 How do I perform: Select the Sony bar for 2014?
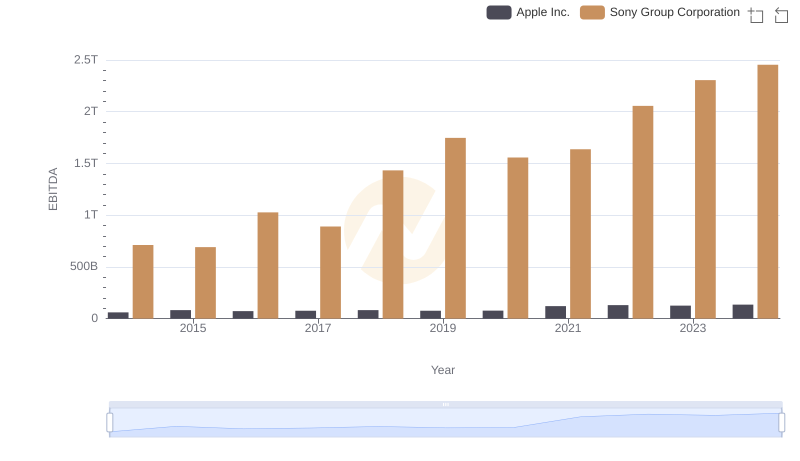pos(143,282)
